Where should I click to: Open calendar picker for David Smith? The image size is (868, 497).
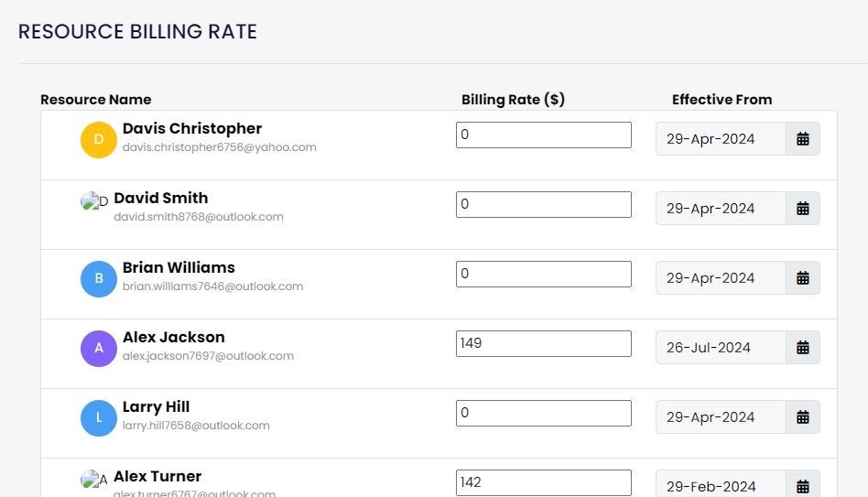click(803, 209)
